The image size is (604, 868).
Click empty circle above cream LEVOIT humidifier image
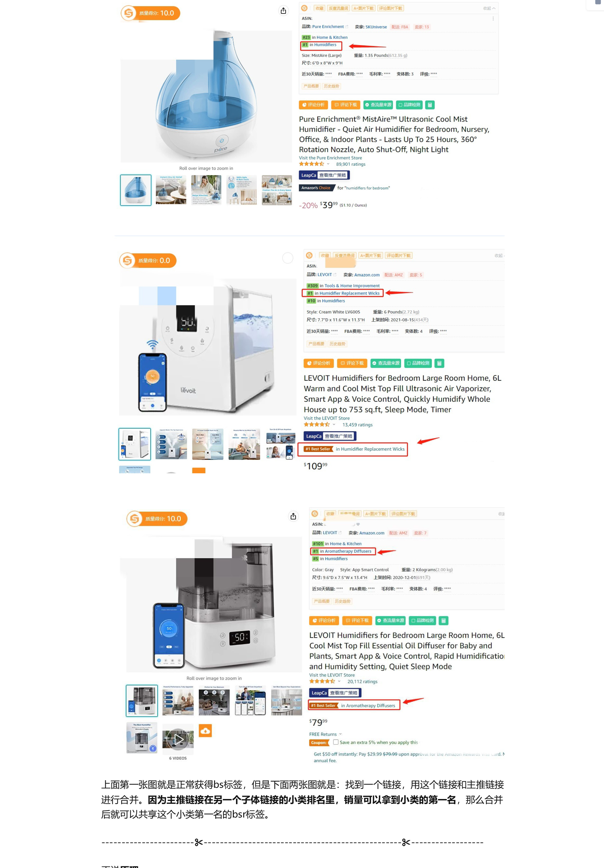point(288,258)
